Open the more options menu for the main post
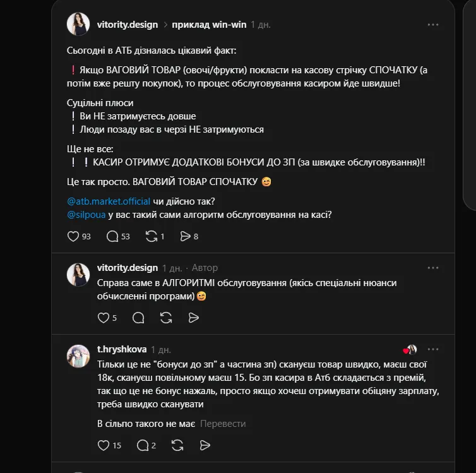This screenshot has height=473, width=476. (432, 25)
